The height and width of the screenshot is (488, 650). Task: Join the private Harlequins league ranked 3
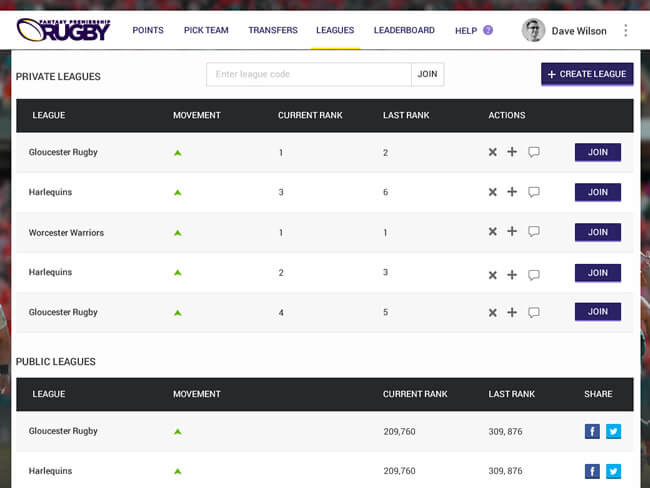tap(598, 192)
